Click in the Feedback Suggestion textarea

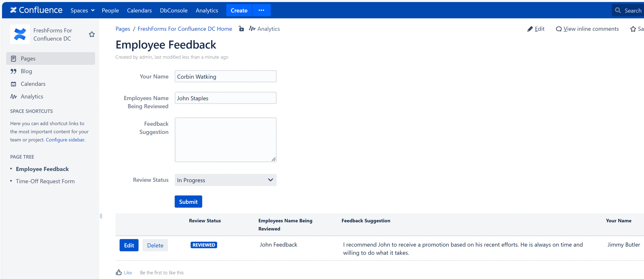(x=225, y=139)
